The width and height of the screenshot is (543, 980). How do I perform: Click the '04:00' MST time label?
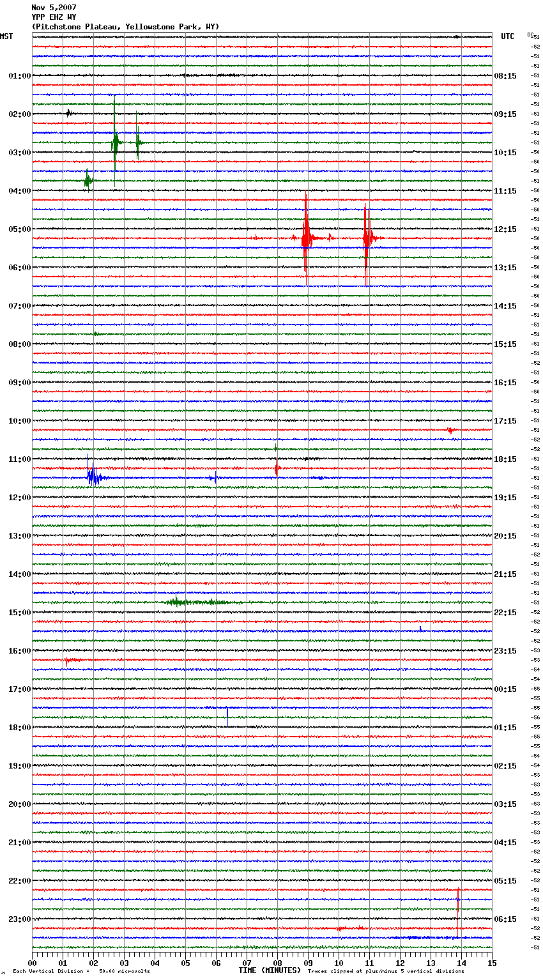click(20, 191)
